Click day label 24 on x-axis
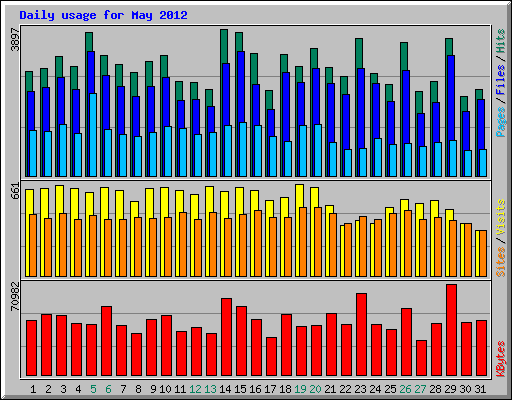Viewport: 512px width, 400px height. pyautogui.click(x=375, y=389)
